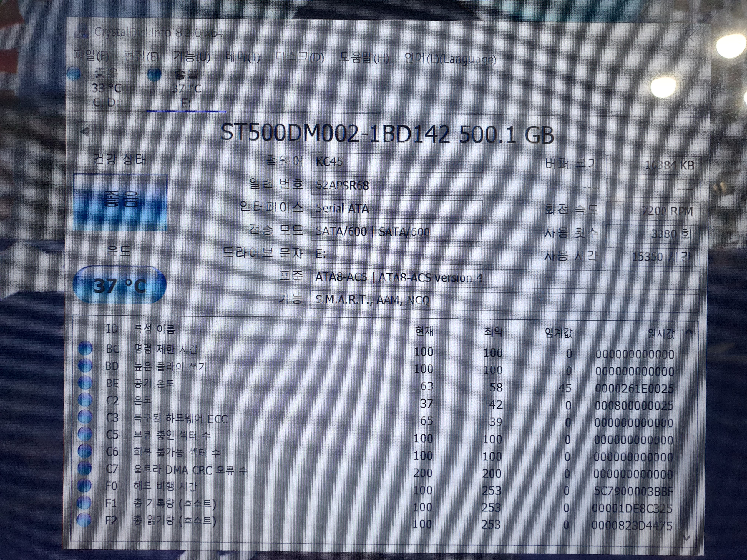
Task: Open the 도움말(H) menu
Action: coord(364,58)
